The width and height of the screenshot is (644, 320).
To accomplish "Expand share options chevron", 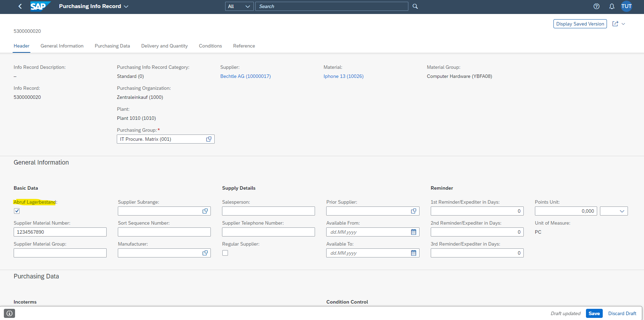I will click(x=623, y=24).
